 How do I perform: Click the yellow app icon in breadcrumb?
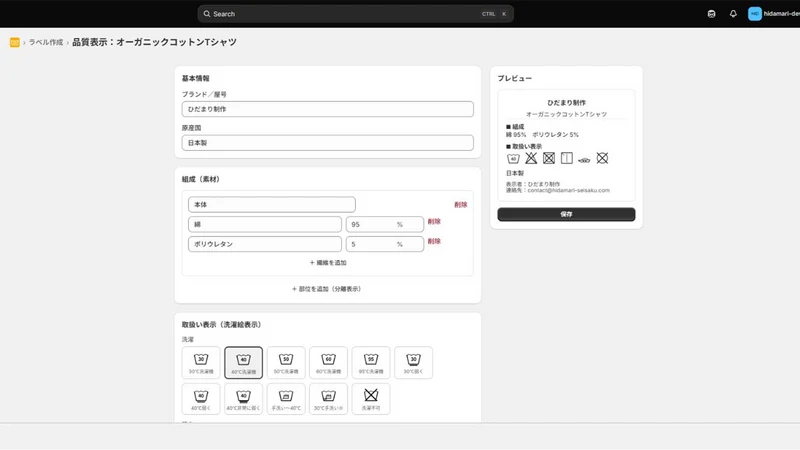(14, 42)
